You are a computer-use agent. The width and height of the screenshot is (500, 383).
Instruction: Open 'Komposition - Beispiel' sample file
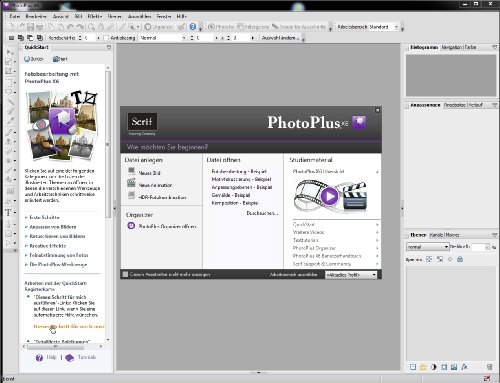click(x=235, y=203)
